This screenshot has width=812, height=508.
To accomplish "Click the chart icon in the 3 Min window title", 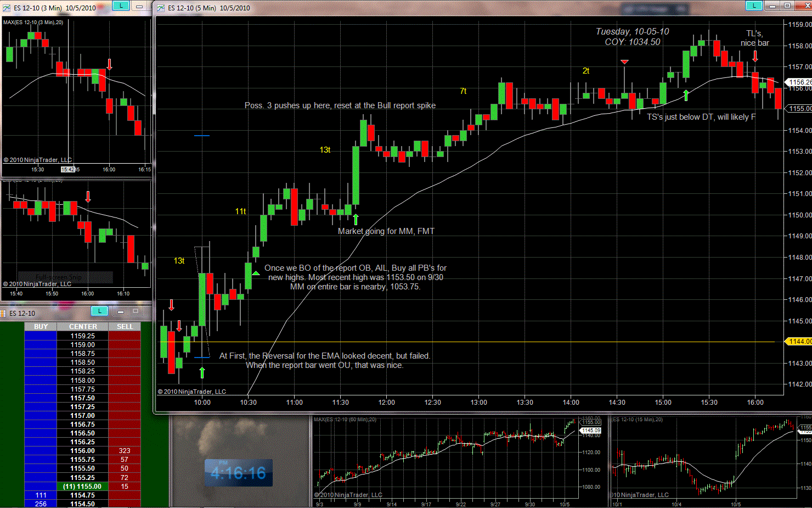I will pyautogui.click(x=7, y=8).
